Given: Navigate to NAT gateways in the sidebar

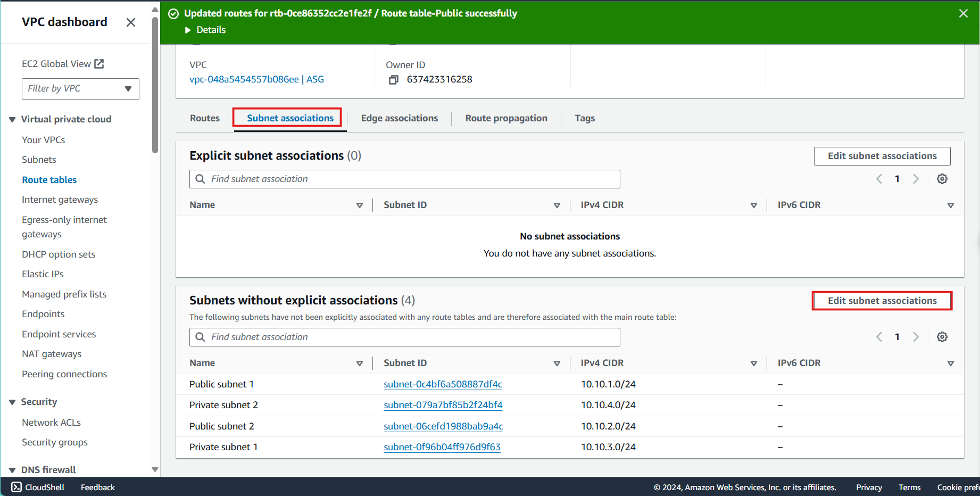Looking at the screenshot, I should pyautogui.click(x=52, y=353).
